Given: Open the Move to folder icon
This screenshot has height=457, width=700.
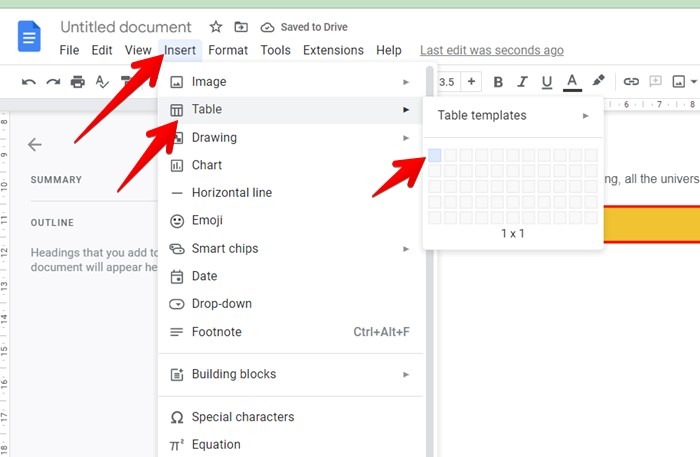Looking at the screenshot, I should (241, 27).
